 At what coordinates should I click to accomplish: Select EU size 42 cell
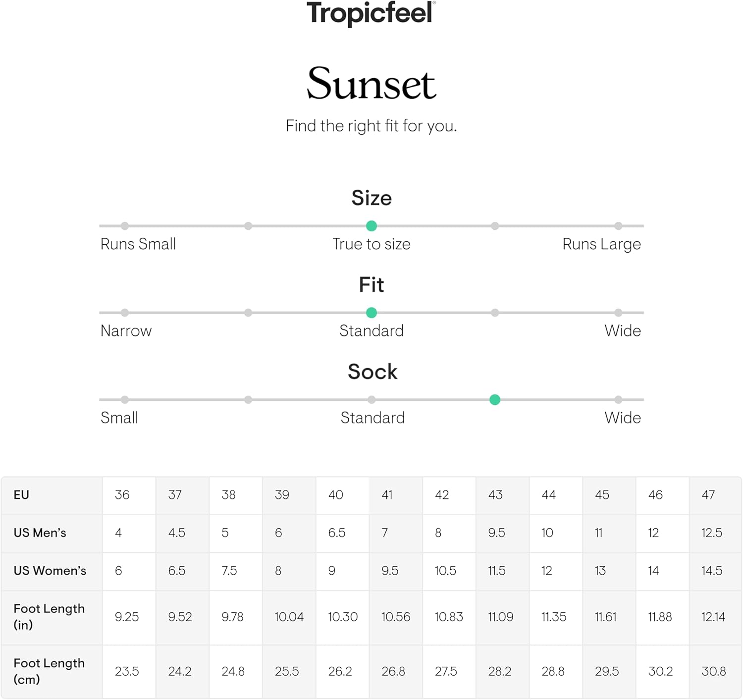click(449, 495)
